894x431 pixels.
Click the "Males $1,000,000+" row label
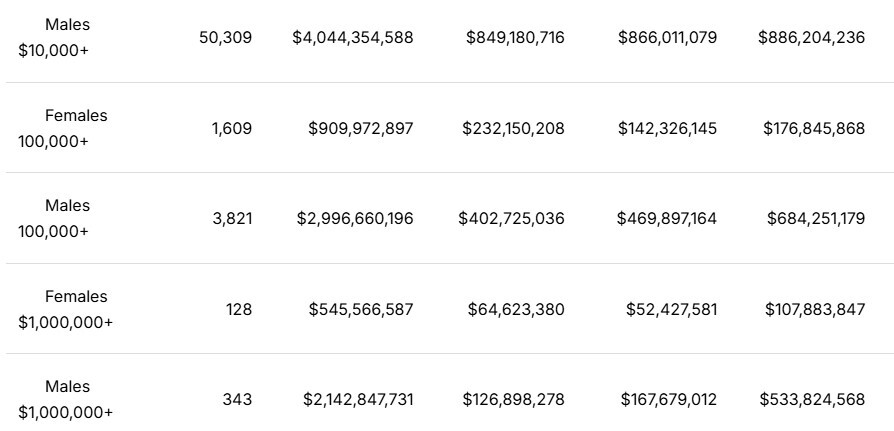(x=66, y=399)
